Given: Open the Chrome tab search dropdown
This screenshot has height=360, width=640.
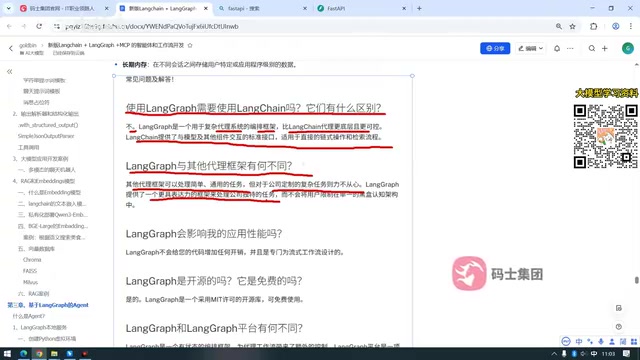Looking at the screenshot, I should [8, 8].
